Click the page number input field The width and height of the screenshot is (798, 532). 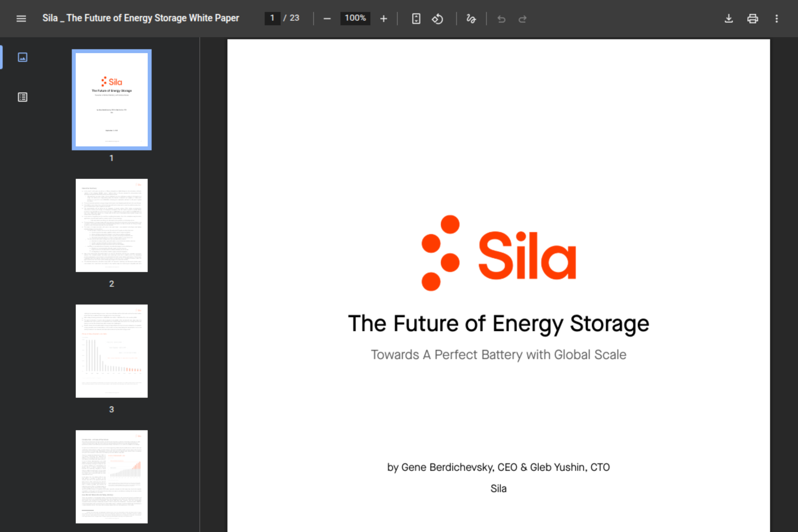[x=272, y=18]
